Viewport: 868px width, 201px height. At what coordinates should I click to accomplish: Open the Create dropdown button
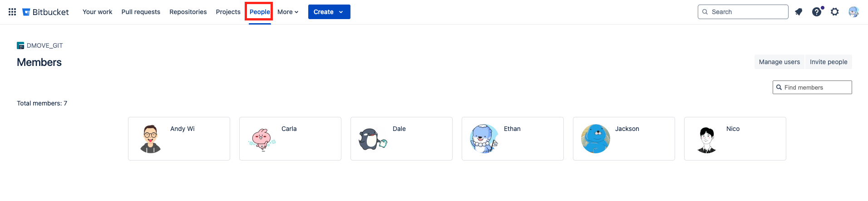pos(329,12)
